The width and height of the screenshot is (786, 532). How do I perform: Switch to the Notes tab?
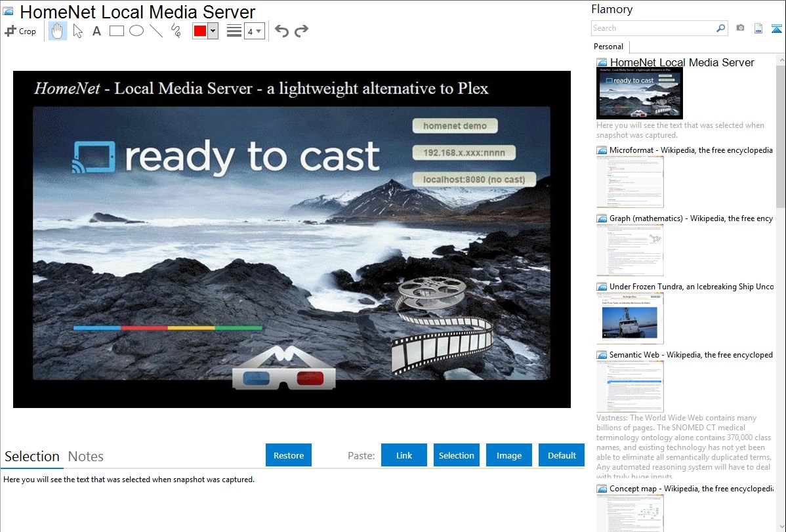point(86,457)
